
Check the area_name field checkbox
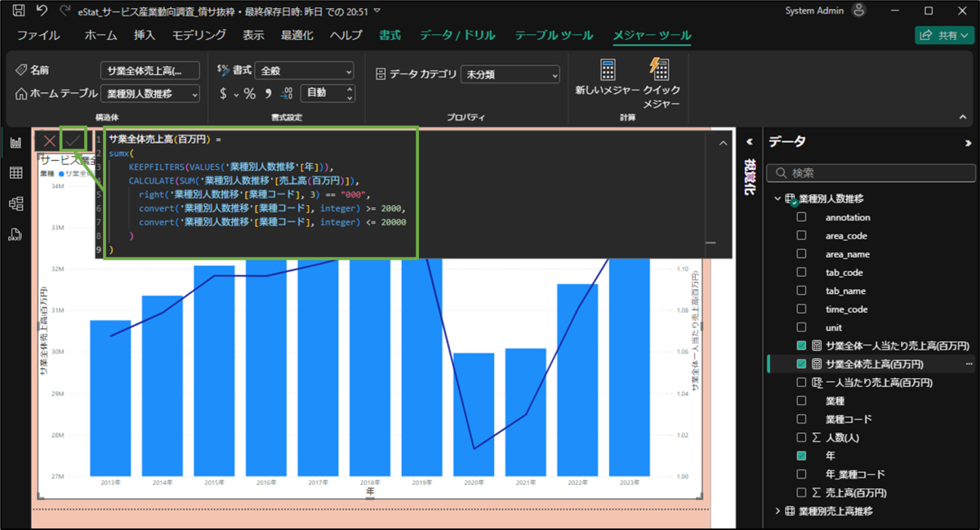(x=801, y=254)
